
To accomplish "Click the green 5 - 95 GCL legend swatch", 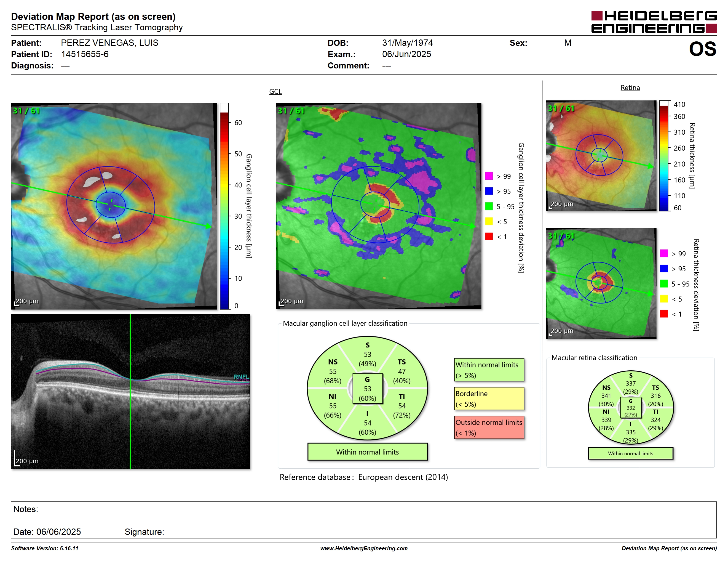I will (x=489, y=206).
